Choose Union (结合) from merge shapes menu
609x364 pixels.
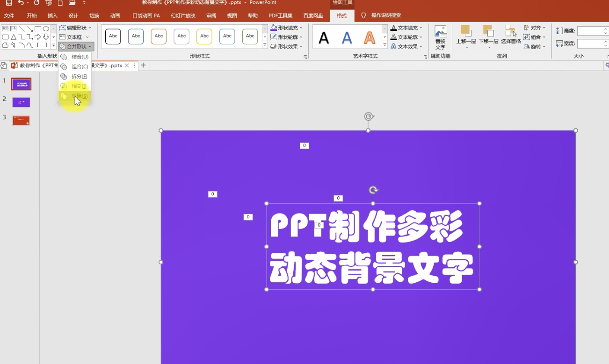pyautogui.click(x=75, y=57)
